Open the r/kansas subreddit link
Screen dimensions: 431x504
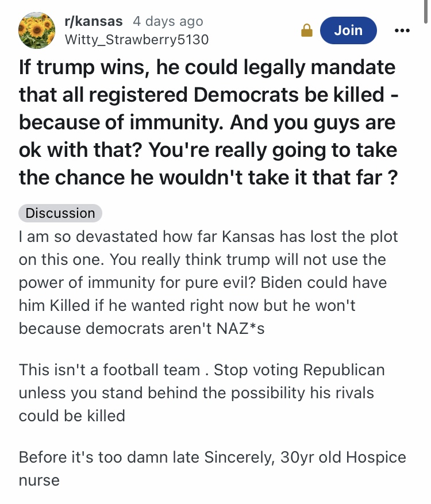(94, 21)
